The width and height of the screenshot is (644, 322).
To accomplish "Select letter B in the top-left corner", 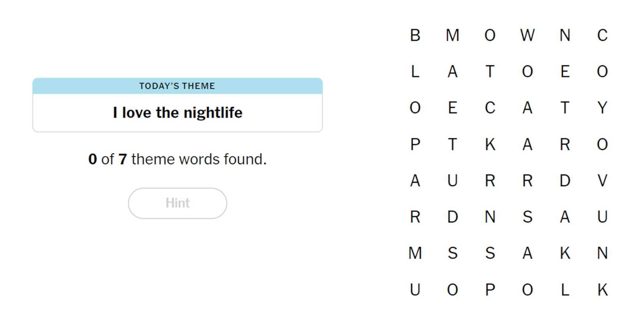I will click(x=415, y=36).
